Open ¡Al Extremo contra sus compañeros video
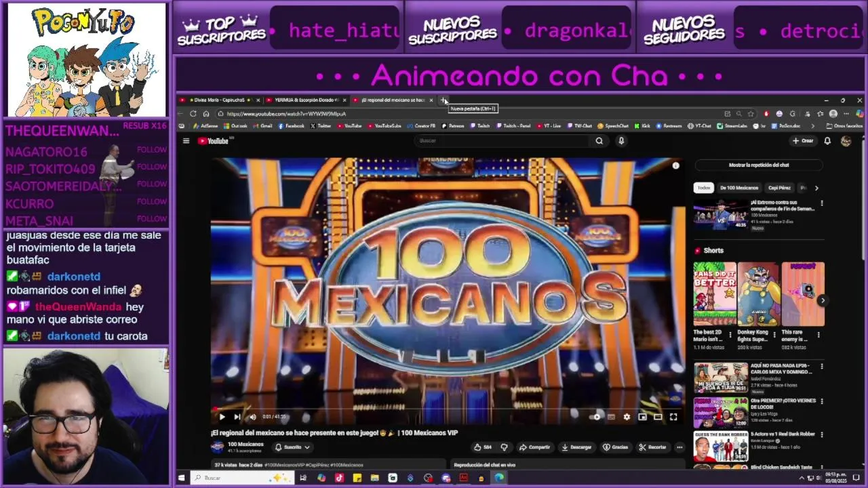The height and width of the screenshot is (488, 868). [x=719, y=214]
